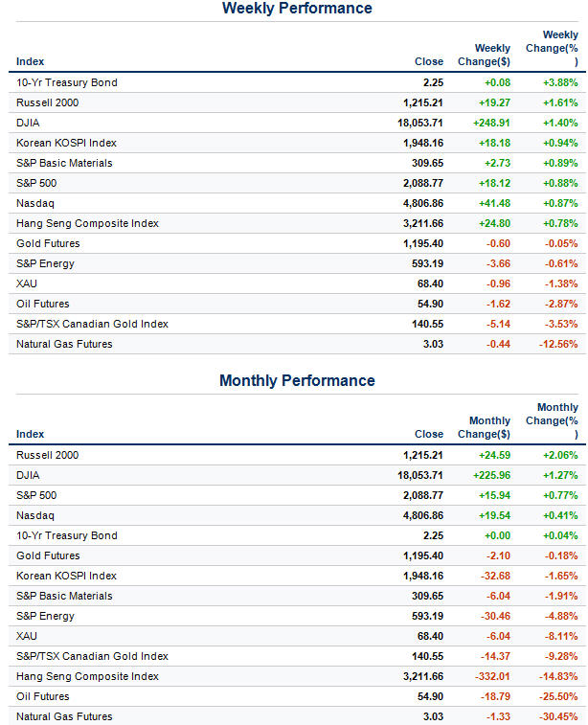Click the Monthly Performance table title
Screen dimensions: 588x725
point(297,381)
